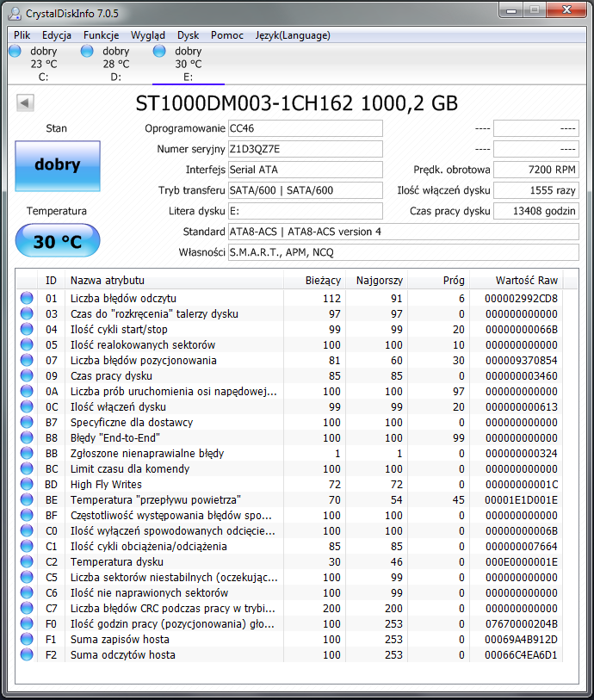Click status icon of attribute BD row
Image resolution: width=594 pixels, height=700 pixels.
(x=27, y=485)
